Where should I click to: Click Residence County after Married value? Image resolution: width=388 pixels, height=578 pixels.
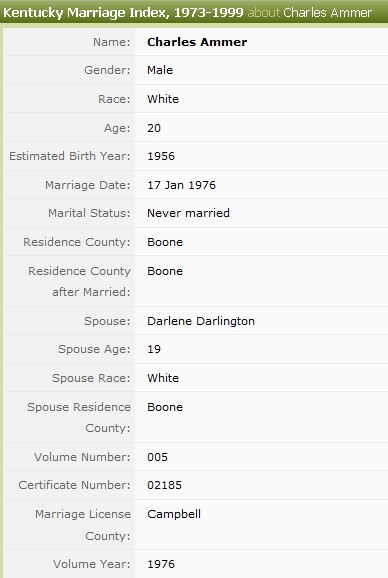click(165, 271)
